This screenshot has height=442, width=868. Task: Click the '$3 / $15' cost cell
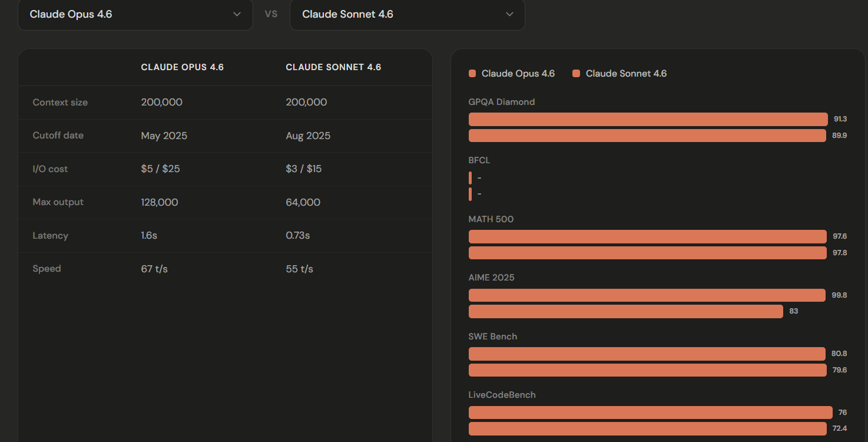click(x=304, y=169)
